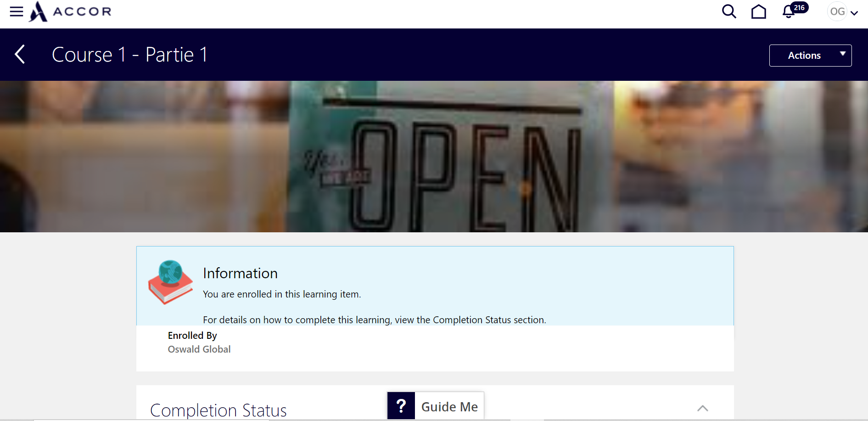Open notifications bell showing 216
Viewport: 868px width, 421px height.
point(795,10)
